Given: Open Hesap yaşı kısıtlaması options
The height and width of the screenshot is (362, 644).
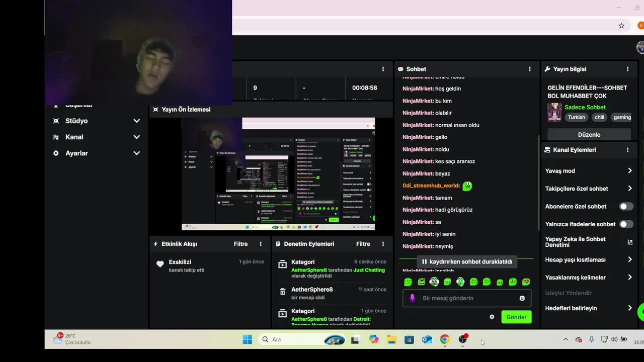Looking at the screenshot, I should click(589, 259).
